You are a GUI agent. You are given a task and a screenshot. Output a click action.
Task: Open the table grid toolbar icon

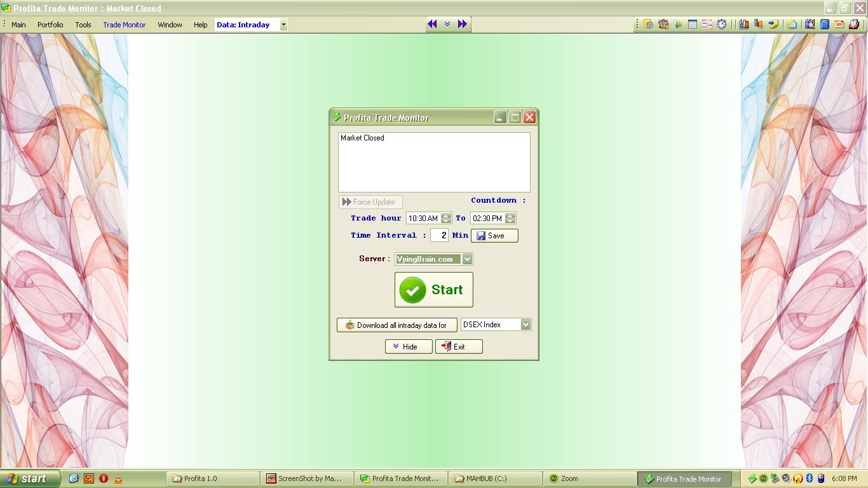pos(693,24)
